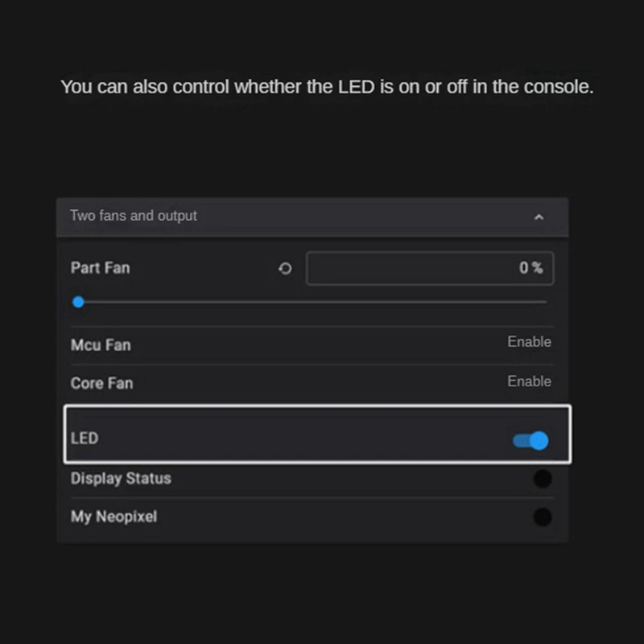
Task: Click Enable next to Core Fan
Action: tap(529, 382)
